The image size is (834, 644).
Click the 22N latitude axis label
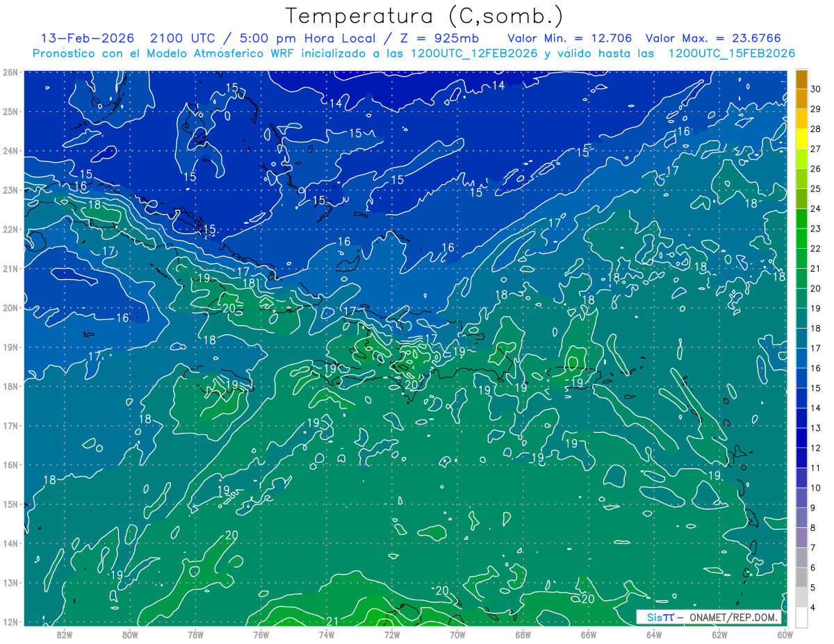click(10, 229)
